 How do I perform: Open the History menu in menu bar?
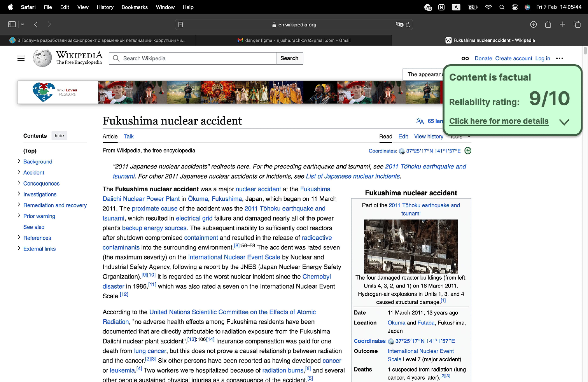pos(105,7)
